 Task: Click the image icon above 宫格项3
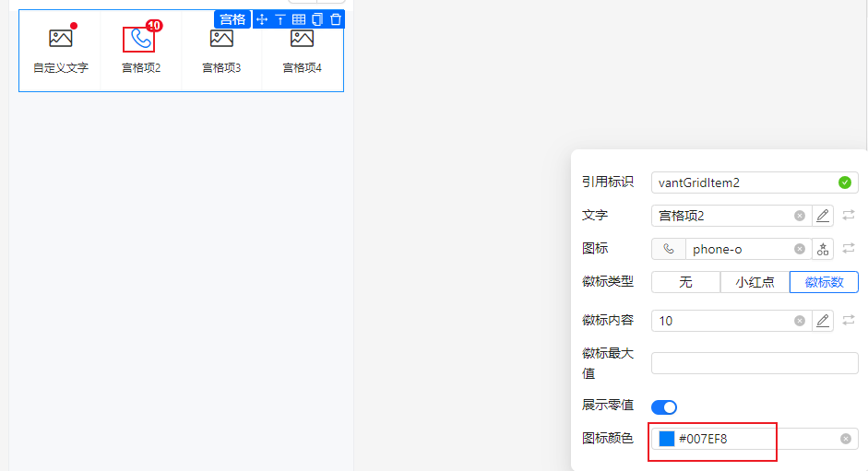(x=221, y=38)
